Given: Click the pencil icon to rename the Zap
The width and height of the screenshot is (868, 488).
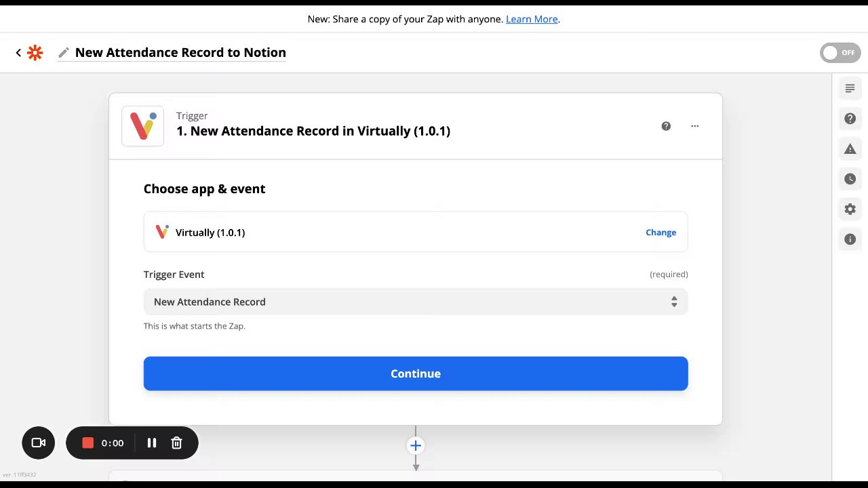Looking at the screenshot, I should (64, 53).
